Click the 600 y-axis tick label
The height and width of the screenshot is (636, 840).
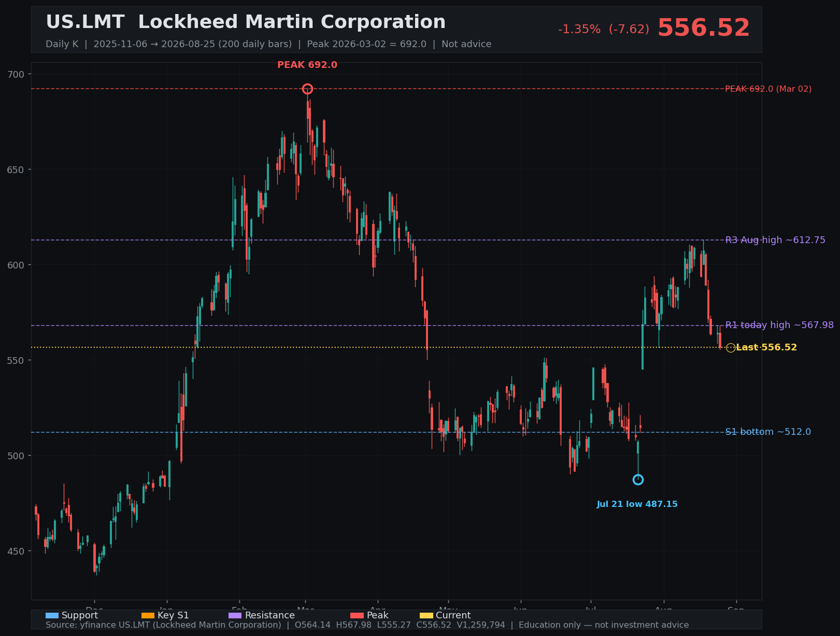click(16, 265)
